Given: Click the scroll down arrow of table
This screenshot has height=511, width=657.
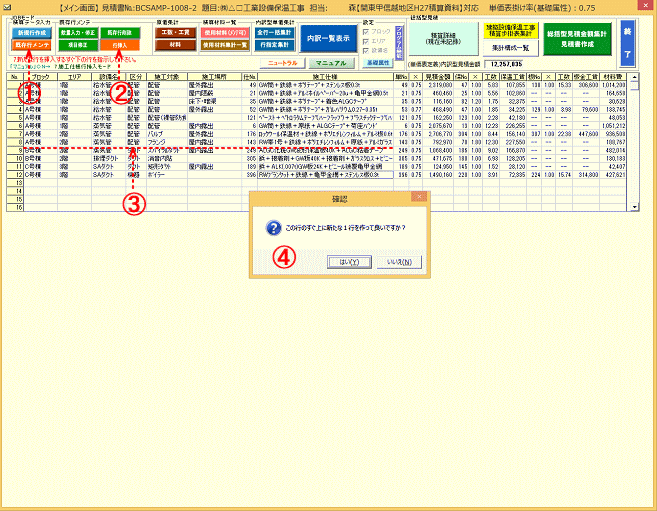Looking at the screenshot, I should (x=634, y=207).
